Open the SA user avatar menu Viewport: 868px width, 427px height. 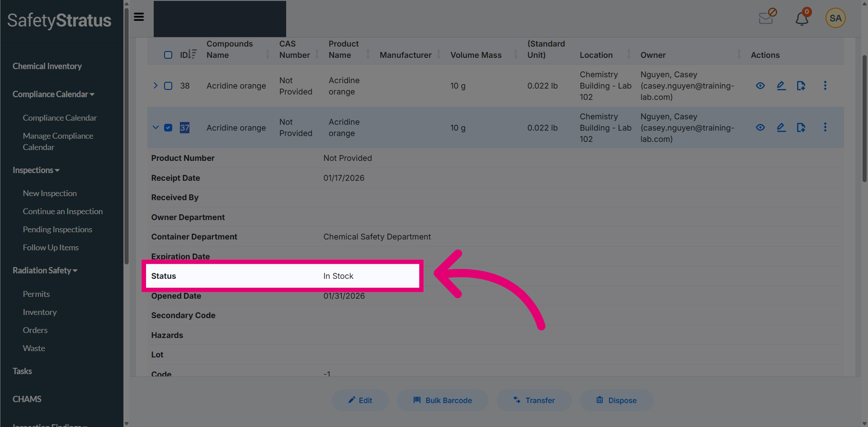tap(835, 18)
